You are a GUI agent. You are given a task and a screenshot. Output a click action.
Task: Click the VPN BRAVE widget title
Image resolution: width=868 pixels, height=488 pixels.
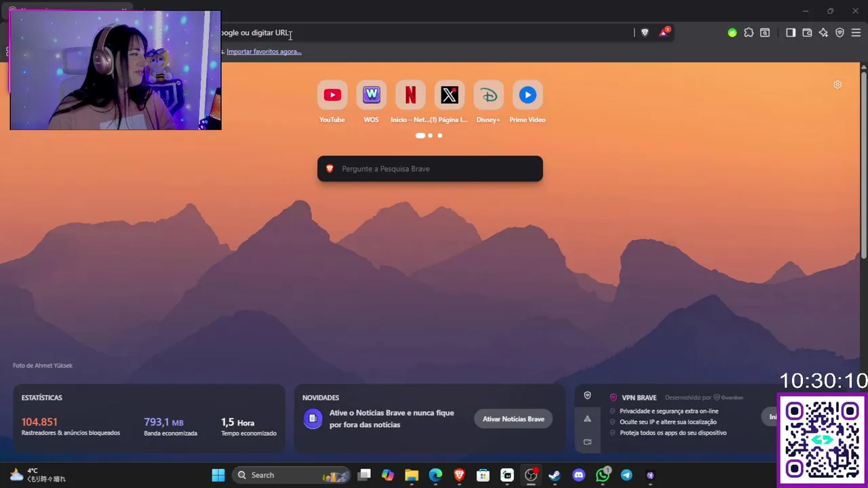click(639, 398)
